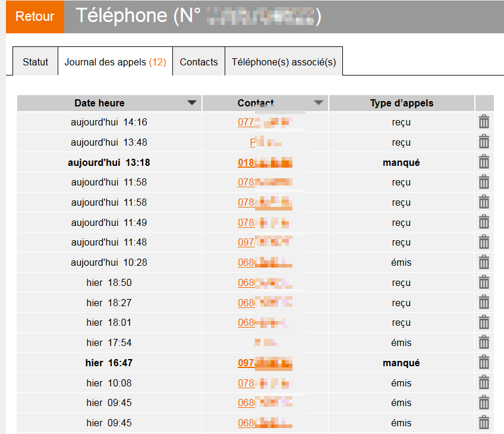Delete the 13:48 received call entry
Screen dimensions: 504x434
pos(484,141)
